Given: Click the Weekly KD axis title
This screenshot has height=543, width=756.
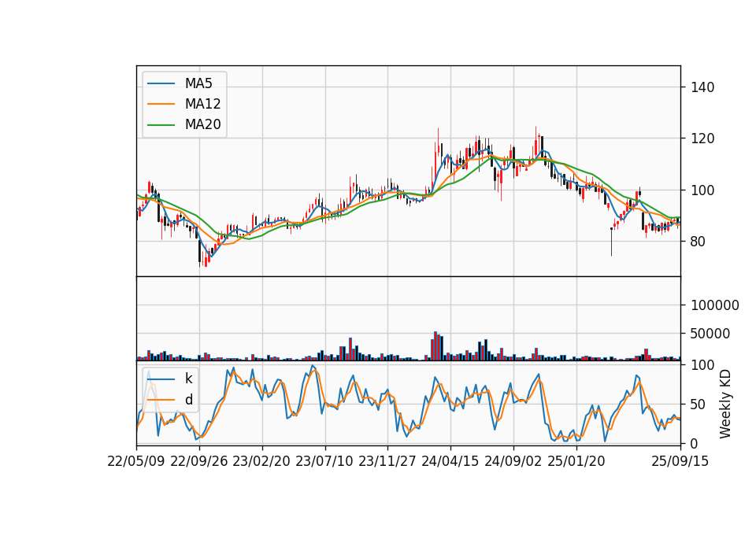Looking at the screenshot, I should pyautogui.click(x=724, y=404).
